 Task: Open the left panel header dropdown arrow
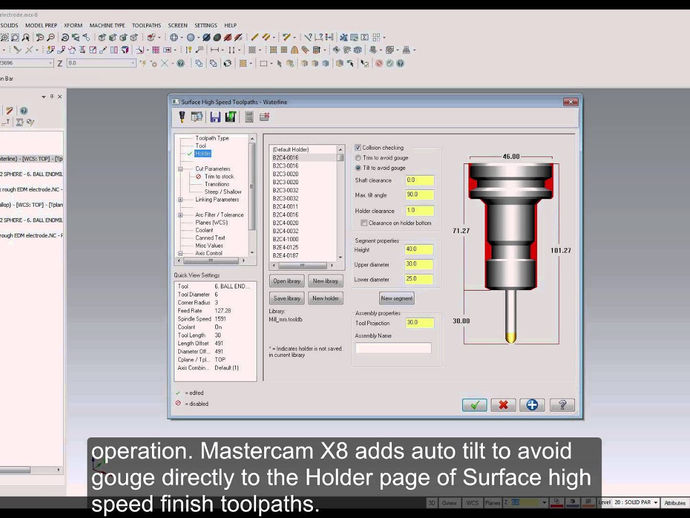(44, 96)
